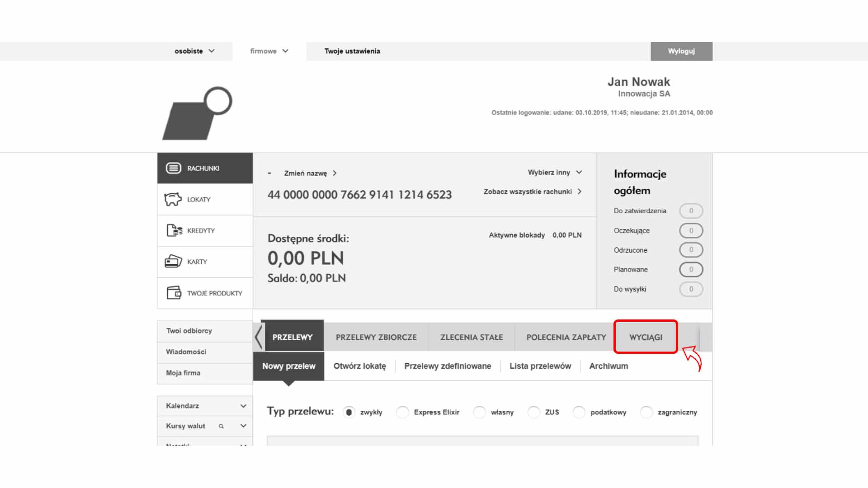Image resolution: width=868 pixels, height=488 pixels.
Task: Click the left arrow before Przelewy tab
Action: pos(258,337)
